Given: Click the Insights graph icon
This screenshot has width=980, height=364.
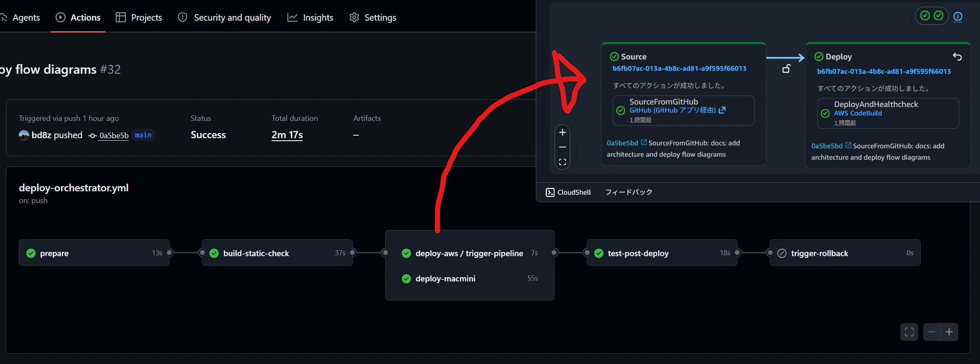Looking at the screenshot, I should coord(292,17).
